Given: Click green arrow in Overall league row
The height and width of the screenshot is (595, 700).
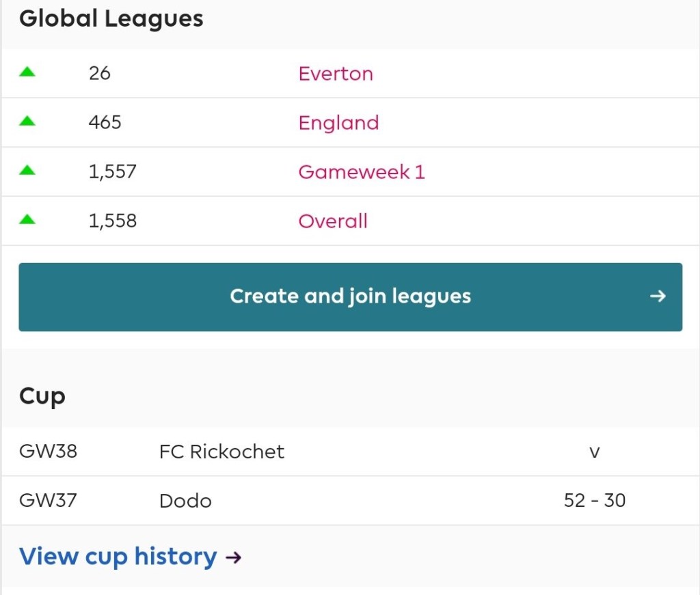Looking at the screenshot, I should (27, 219).
